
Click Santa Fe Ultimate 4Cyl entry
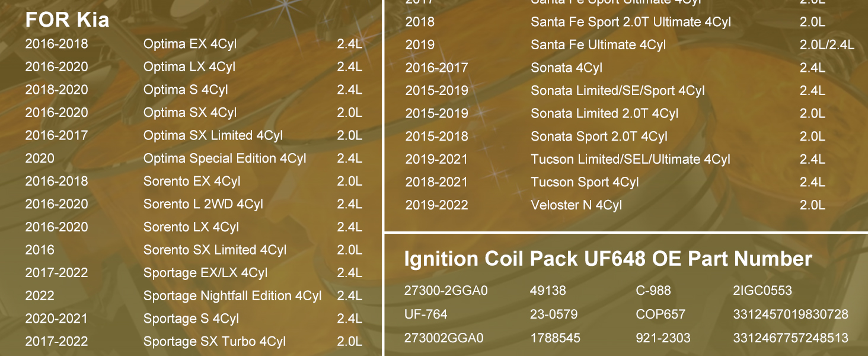pos(598,45)
